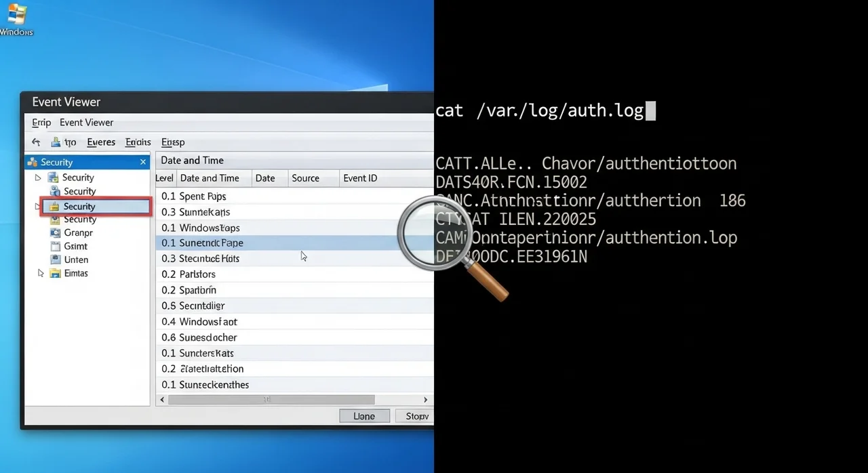Click the Llane button
Viewport: 868px width, 473px height.
click(364, 416)
